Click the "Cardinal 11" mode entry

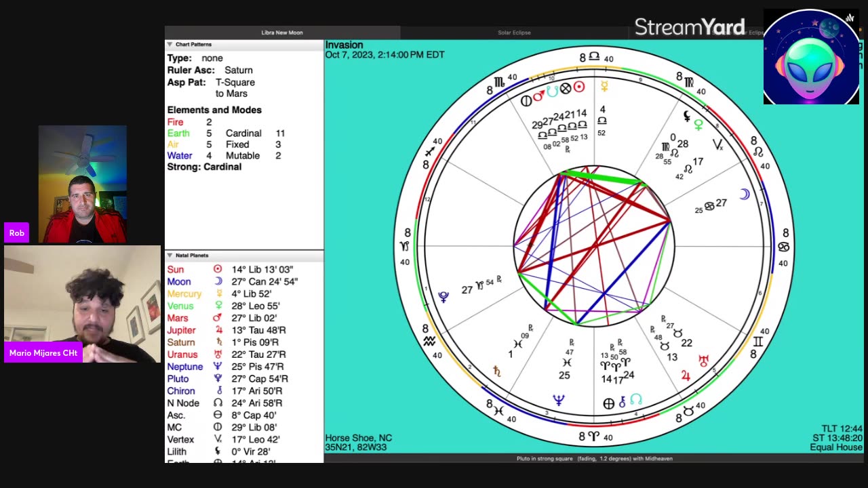(x=255, y=134)
